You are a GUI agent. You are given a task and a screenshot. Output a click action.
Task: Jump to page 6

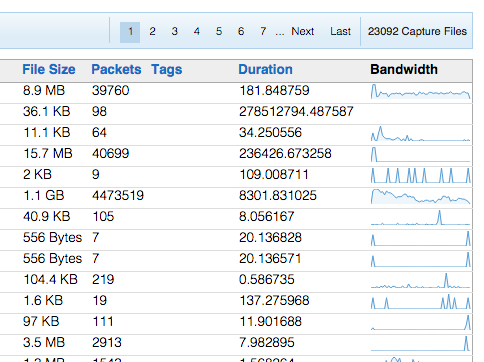pyautogui.click(x=241, y=32)
